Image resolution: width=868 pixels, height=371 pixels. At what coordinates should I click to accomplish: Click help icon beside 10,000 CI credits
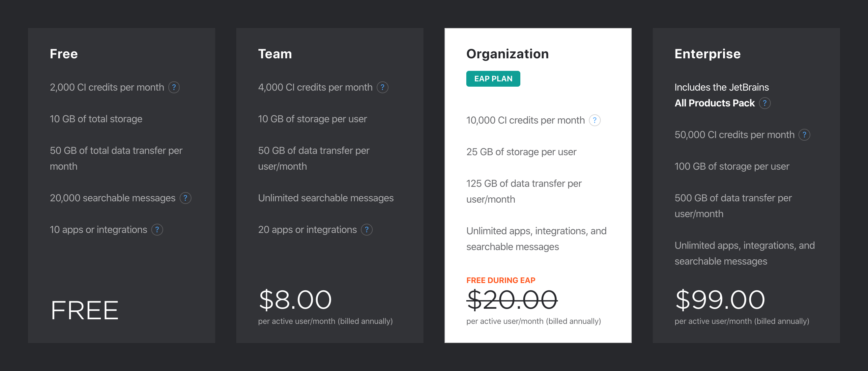tap(595, 120)
